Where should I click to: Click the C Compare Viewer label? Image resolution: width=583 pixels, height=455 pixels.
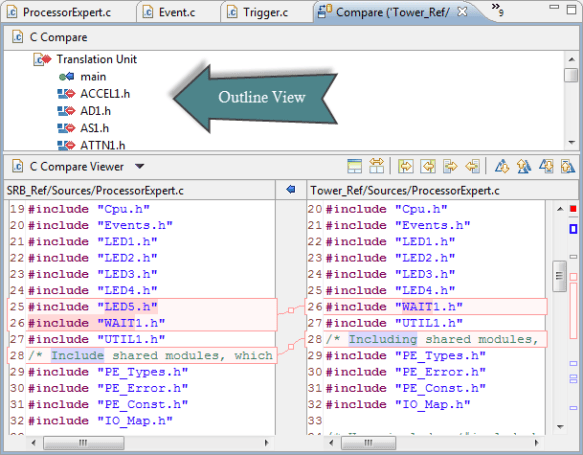(x=76, y=167)
